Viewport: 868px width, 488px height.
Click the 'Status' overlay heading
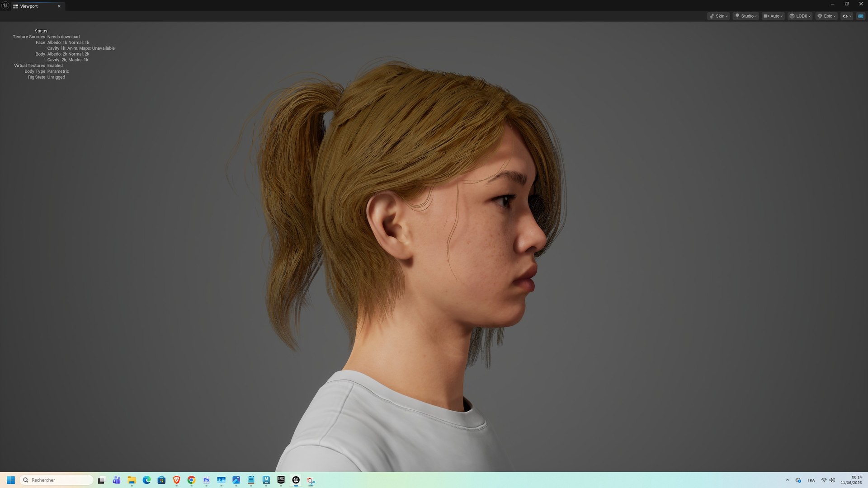[x=41, y=31]
